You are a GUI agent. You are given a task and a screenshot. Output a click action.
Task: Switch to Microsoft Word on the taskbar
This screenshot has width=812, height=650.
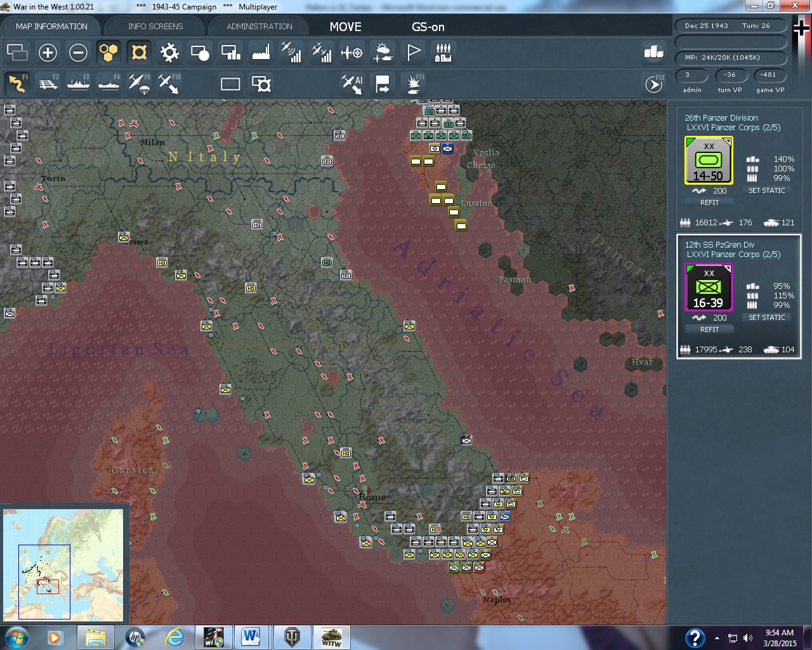point(252,637)
